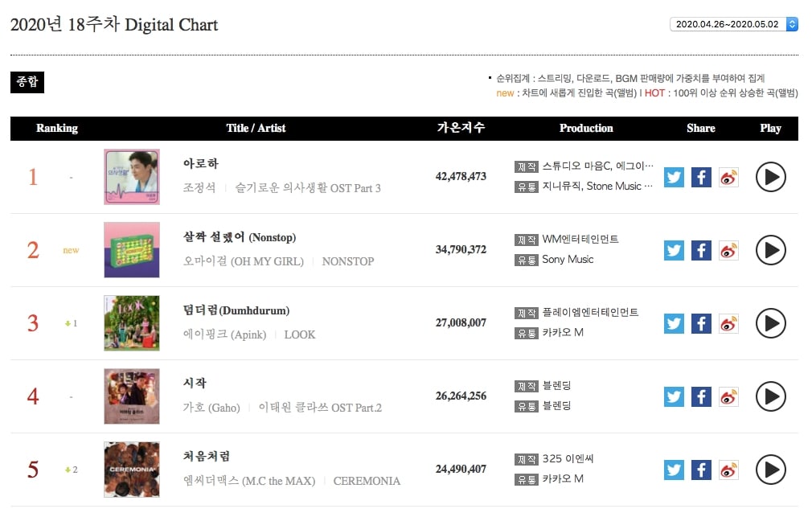The height and width of the screenshot is (513, 812).
Task: Share 아로하 on Weibo
Action: coord(728,177)
